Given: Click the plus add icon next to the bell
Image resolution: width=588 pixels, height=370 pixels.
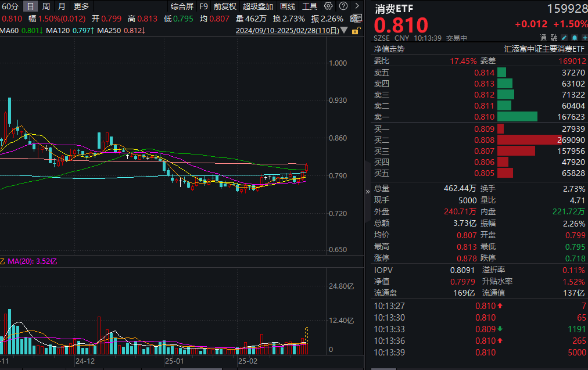Looking at the screenshot, I should point(584,37).
